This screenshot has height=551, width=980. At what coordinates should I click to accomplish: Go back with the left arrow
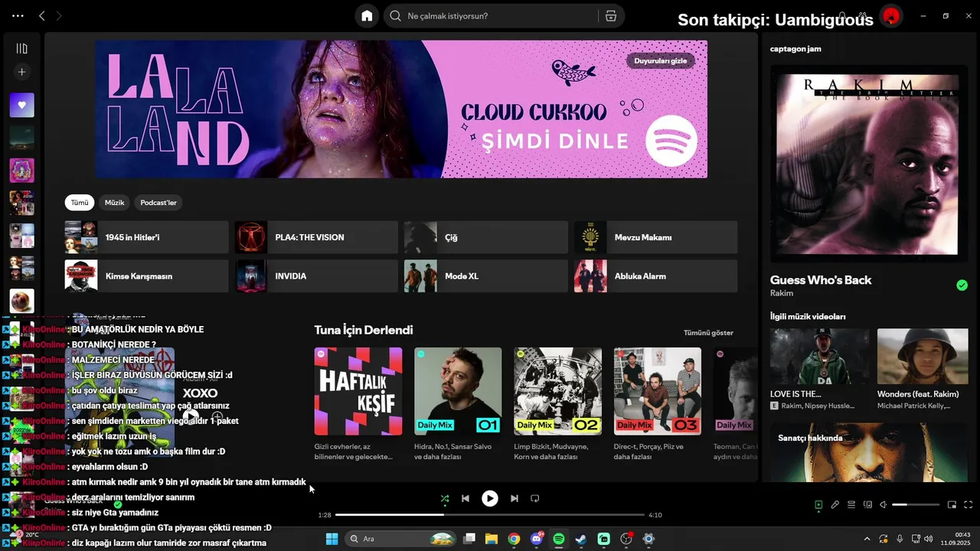[42, 15]
